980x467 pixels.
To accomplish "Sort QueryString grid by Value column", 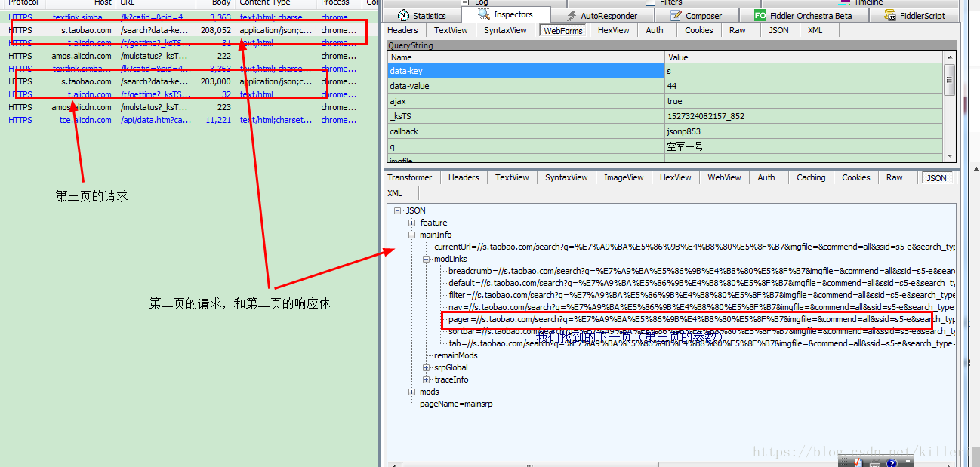I will (x=804, y=57).
